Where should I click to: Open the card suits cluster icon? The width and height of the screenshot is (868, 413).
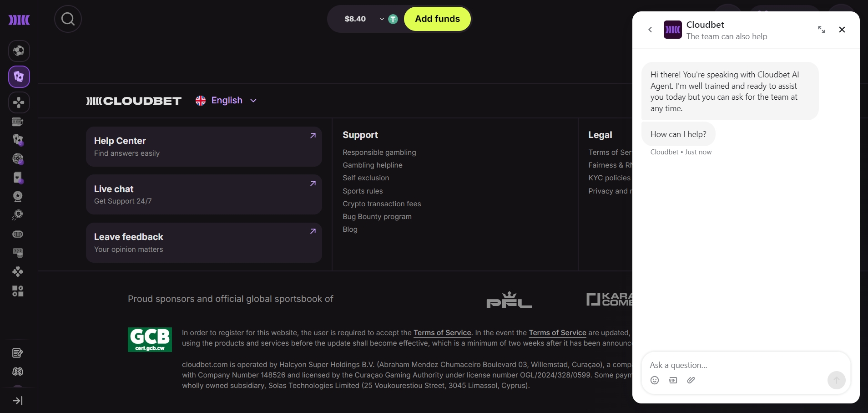(18, 272)
